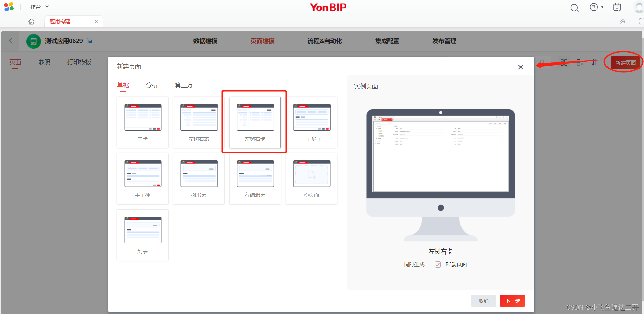Open the colorful workbench logo top left
The image size is (644, 314).
(9, 6)
